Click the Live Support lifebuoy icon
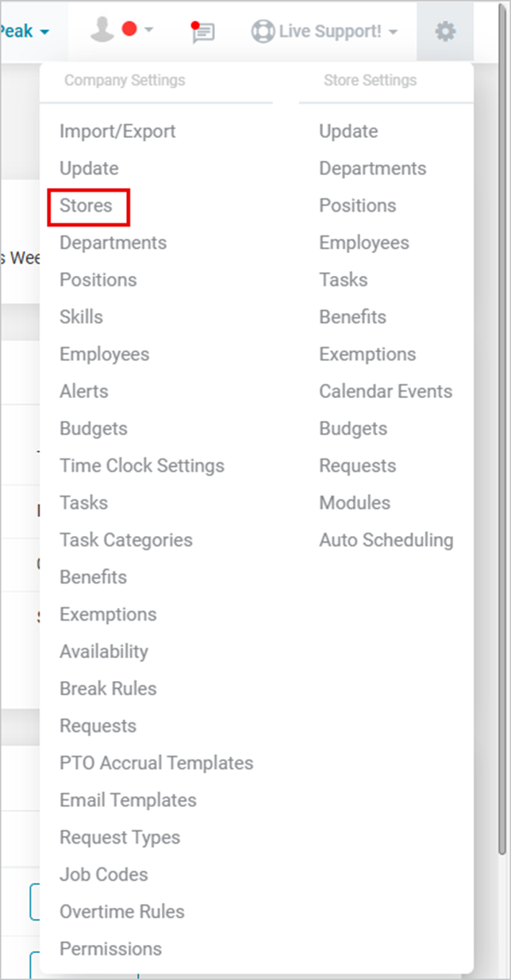Viewport: 511px width, 980px height. (x=262, y=32)
